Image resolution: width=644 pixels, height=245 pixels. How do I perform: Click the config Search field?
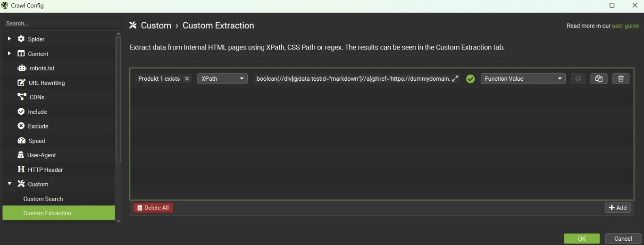[x=62, y=23]
